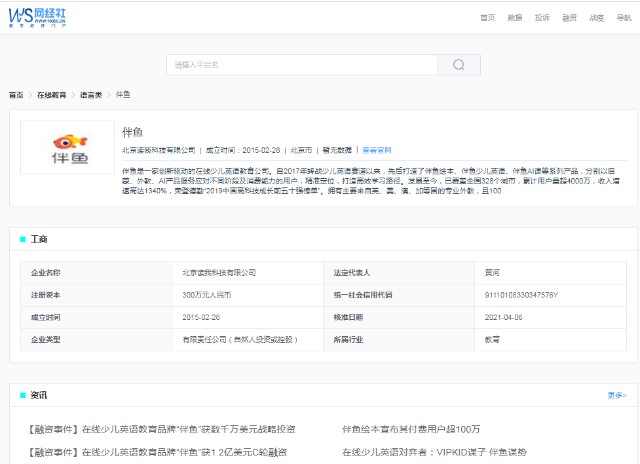This screenshot has height=464, width=640.
Task: Click 北京市 in the company header
Action: (301, 150)
